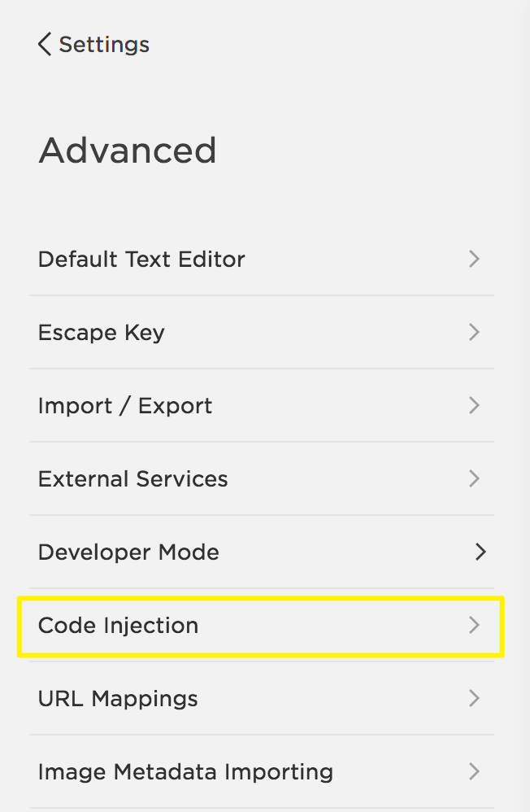530x812 pixels.
Task: Click the yellow highlight box around Code Injection
Action: click(260, 600)
